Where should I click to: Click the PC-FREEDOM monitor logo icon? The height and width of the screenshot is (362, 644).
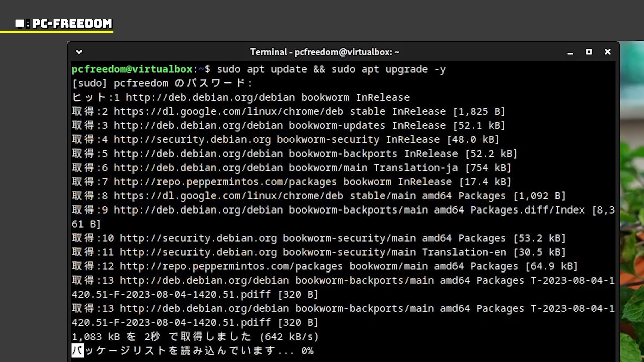(x=21, y=23)
